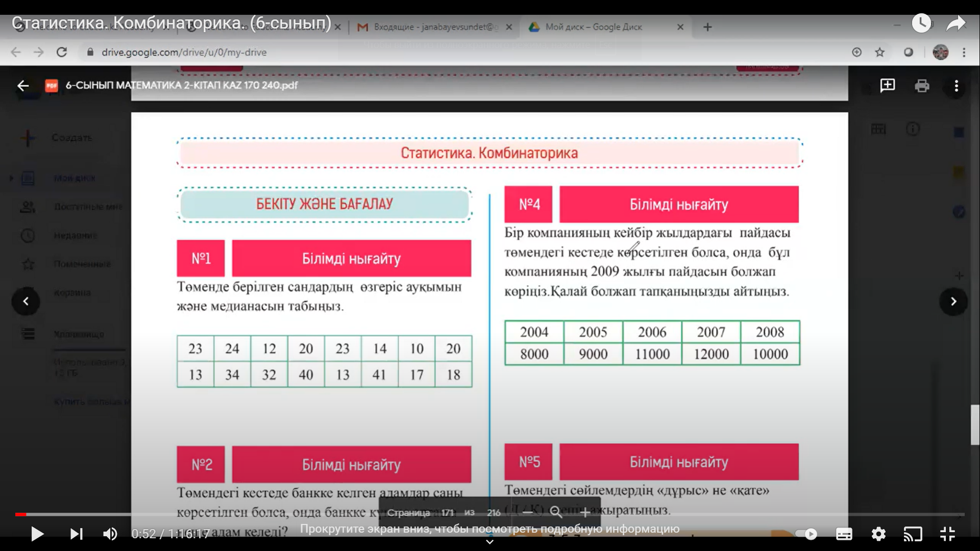The height and width of the screenshot is (551, 980).
Task: Bookmark this page with star icon
Action: [879, 52]
